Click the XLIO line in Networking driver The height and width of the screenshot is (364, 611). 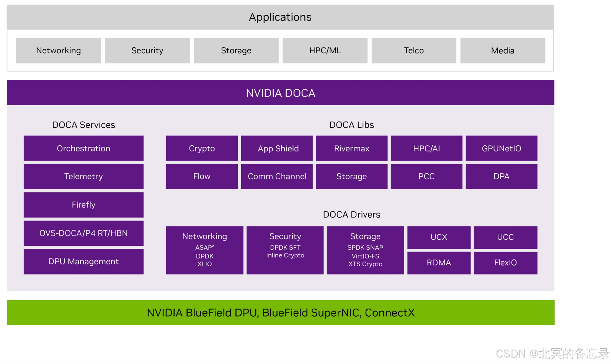coord(204,264)
